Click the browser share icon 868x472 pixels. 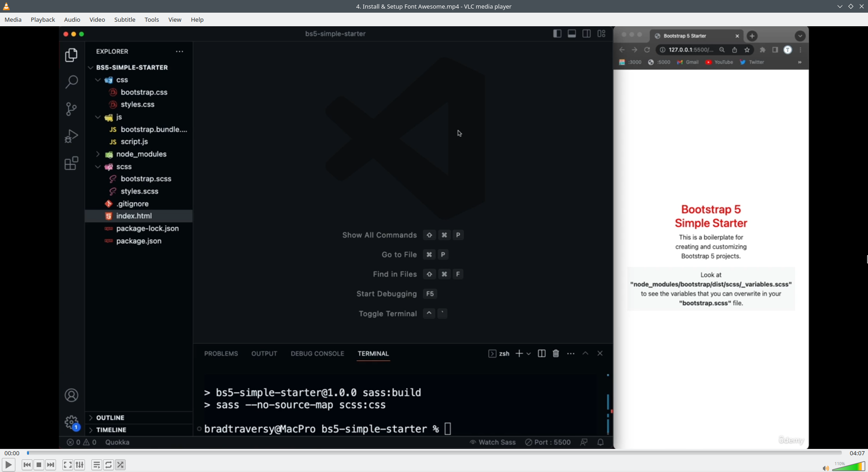pos(735,50)
